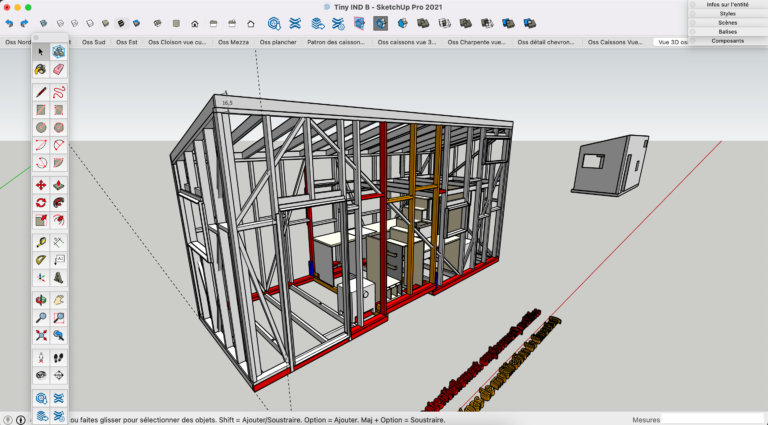The width and height of the screenshot is (768, 425).
Task: Expand the Scènes tray panel
Action: tap(727, 23)
